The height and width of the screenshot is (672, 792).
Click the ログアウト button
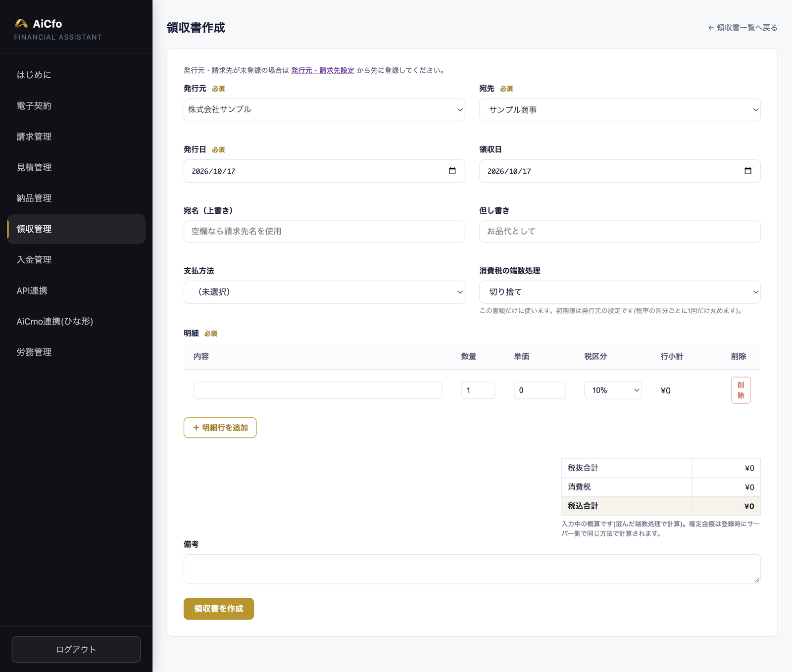pyautogui.click(x=76, y=649)
